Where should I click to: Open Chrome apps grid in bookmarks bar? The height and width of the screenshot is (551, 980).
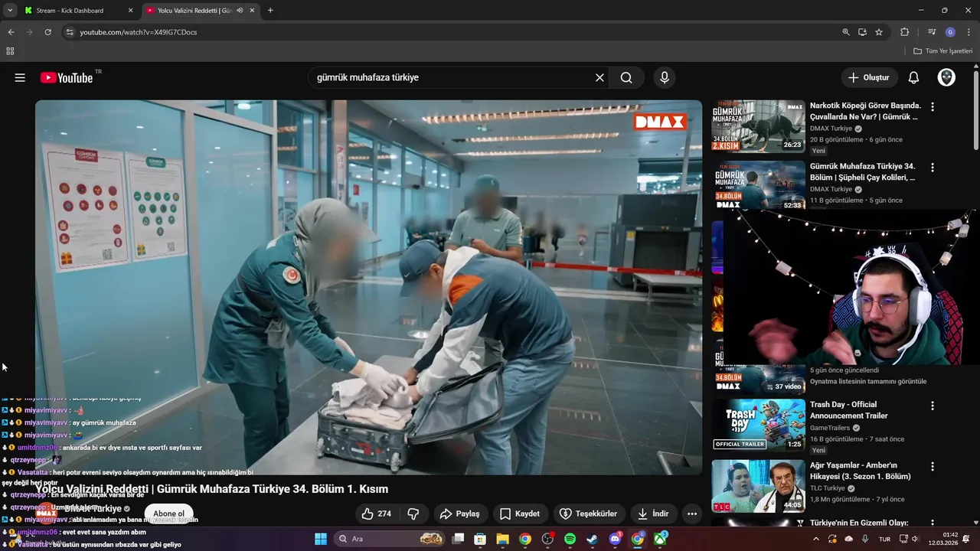click(10, 51)
